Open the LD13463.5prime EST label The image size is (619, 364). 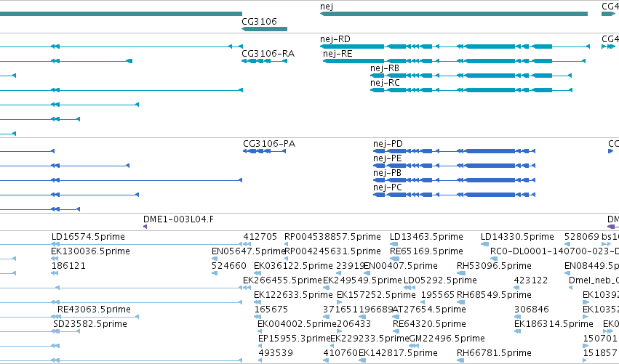click(426, 237)
